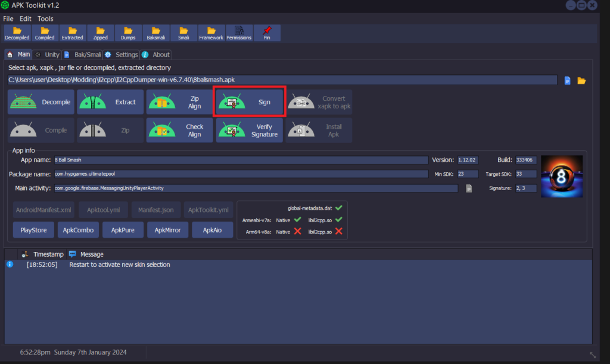The width and height of the screenshot is (610, 364).
Task: Open the Edit menu
Action: pos(25,18)
